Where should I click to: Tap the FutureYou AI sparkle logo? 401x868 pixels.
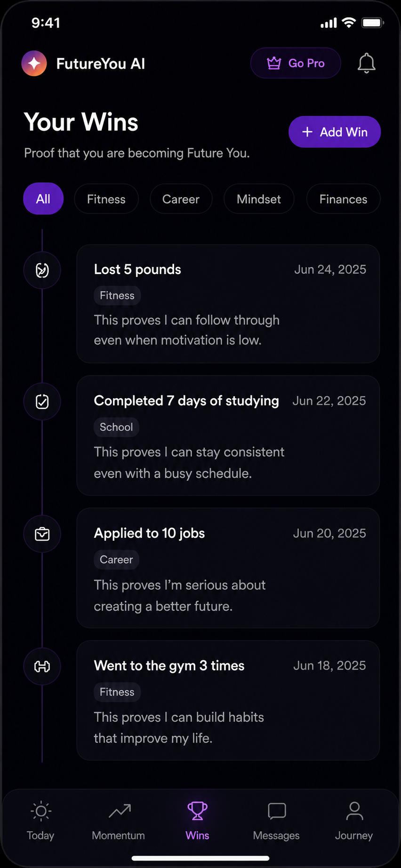[34, 63]
